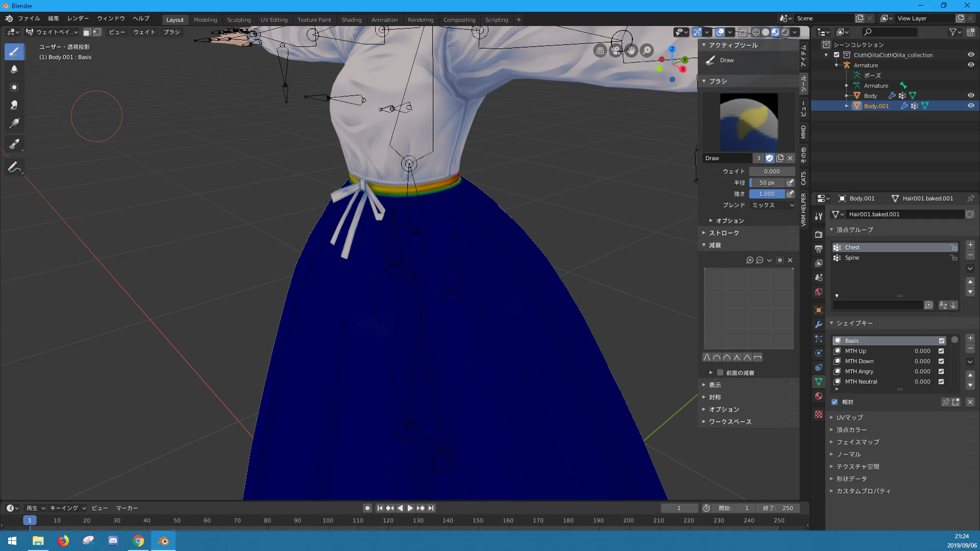The width and height of the screenshot is (980, 551).
Task: Click the zoom view magnifier gizmo
Action: coord(647,51)
